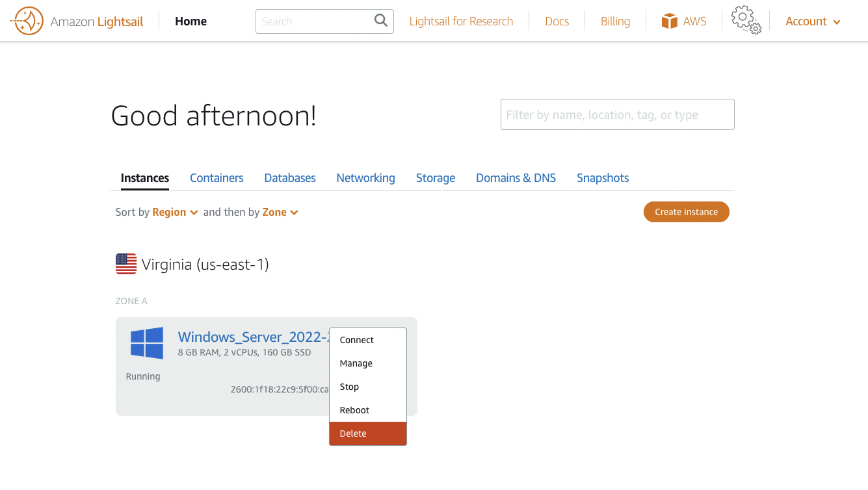Open the Windows_Server_2022 instance name link

tap(254, 337)
